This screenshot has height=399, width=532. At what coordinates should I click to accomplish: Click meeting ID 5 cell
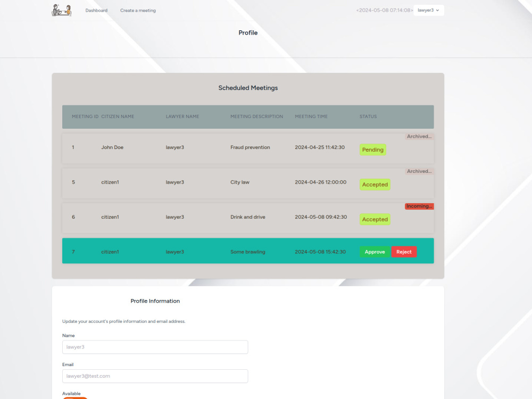[73, 182]
